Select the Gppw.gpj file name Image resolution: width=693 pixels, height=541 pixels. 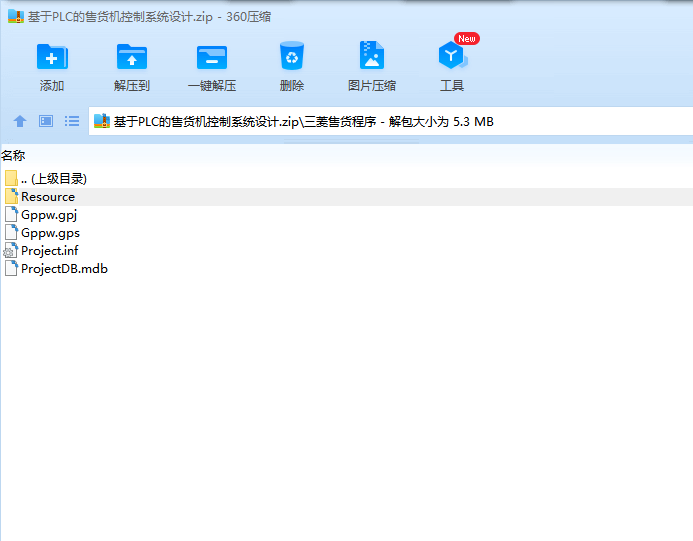(49, 215)
